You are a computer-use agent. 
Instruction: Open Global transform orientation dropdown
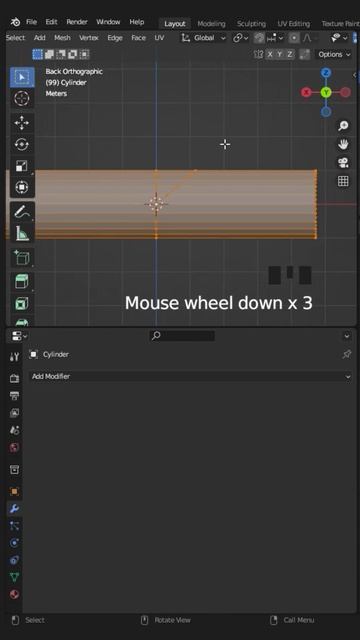pyautogui.click(x=204, y=38)
